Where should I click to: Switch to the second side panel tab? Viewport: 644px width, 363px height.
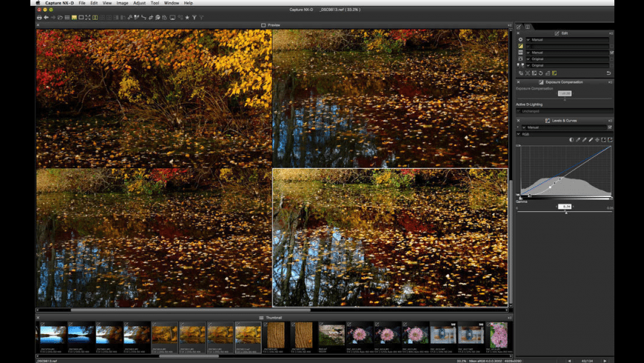tap(528, 27)
